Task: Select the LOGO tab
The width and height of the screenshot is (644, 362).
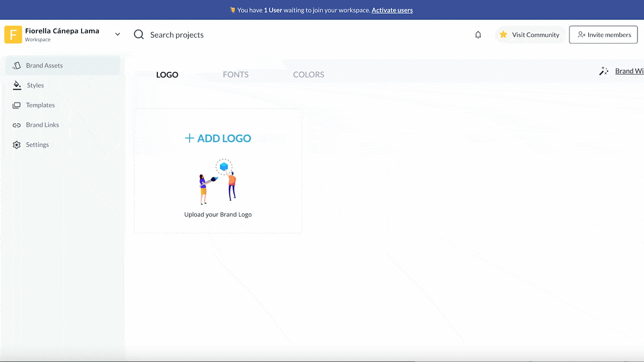Action: pos(167,75)
